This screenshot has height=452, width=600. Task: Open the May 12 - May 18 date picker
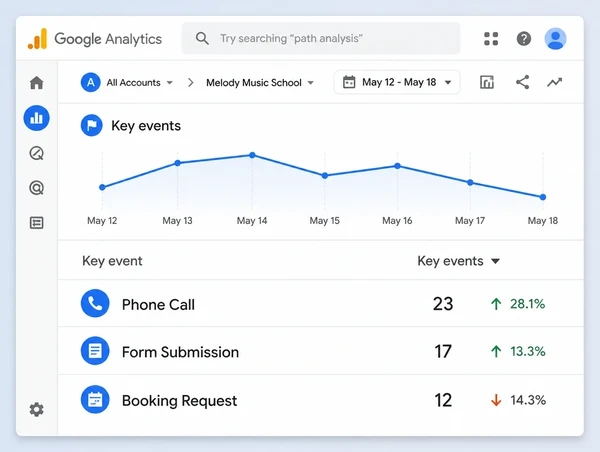tap(397, 82)
